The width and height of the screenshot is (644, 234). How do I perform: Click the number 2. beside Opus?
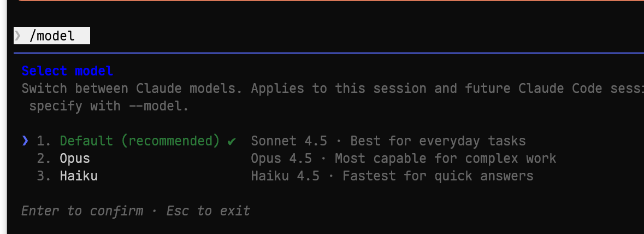[44, 159]
